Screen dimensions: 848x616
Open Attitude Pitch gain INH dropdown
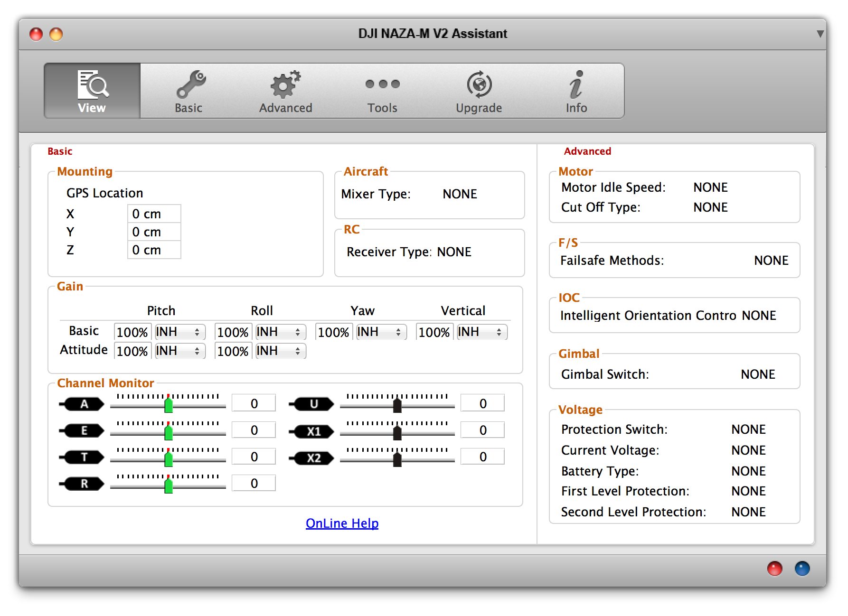tap(180, 351)
